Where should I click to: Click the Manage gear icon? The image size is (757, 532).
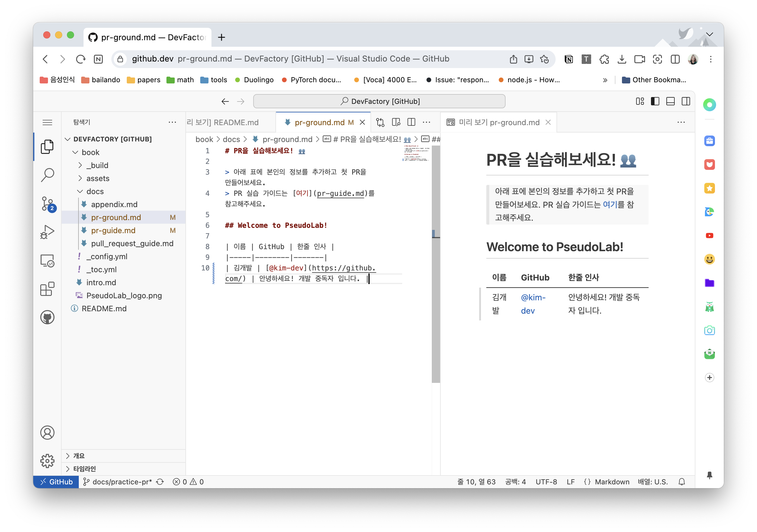click(x=47, y=460)
